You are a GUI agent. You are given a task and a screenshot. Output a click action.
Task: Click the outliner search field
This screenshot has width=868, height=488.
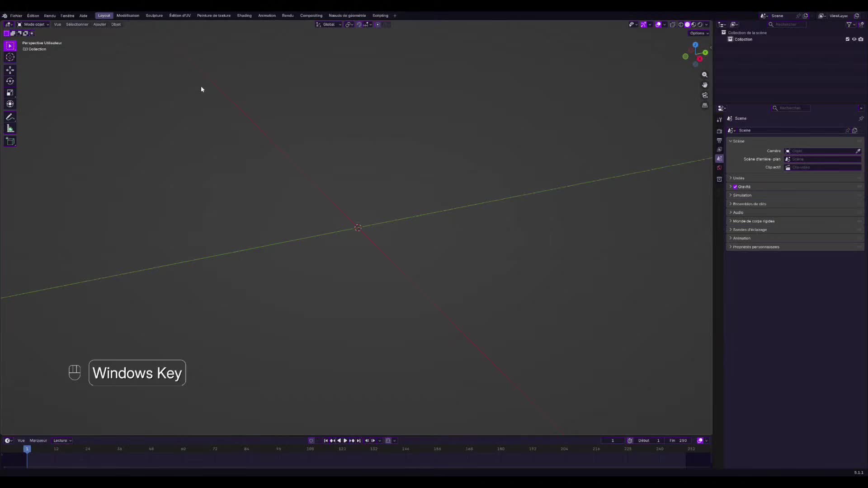[x=787, y=24]
